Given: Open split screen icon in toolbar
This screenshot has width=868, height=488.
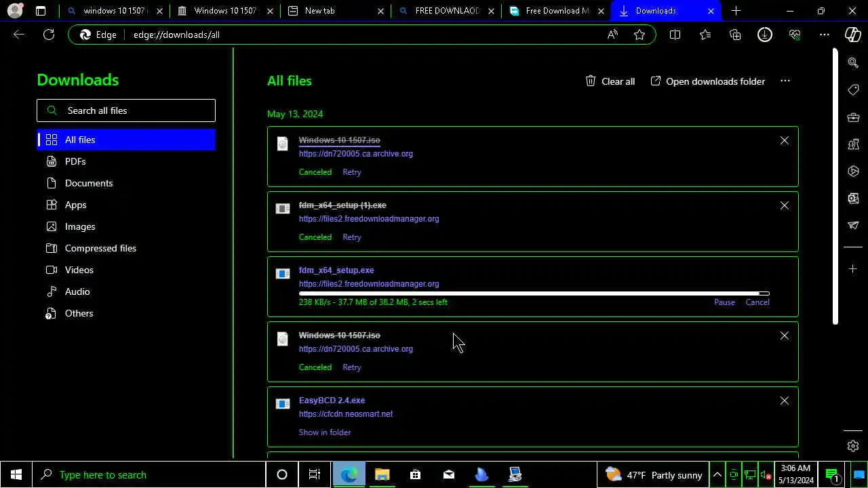Looking at the screenshot, I should [675, 35].
